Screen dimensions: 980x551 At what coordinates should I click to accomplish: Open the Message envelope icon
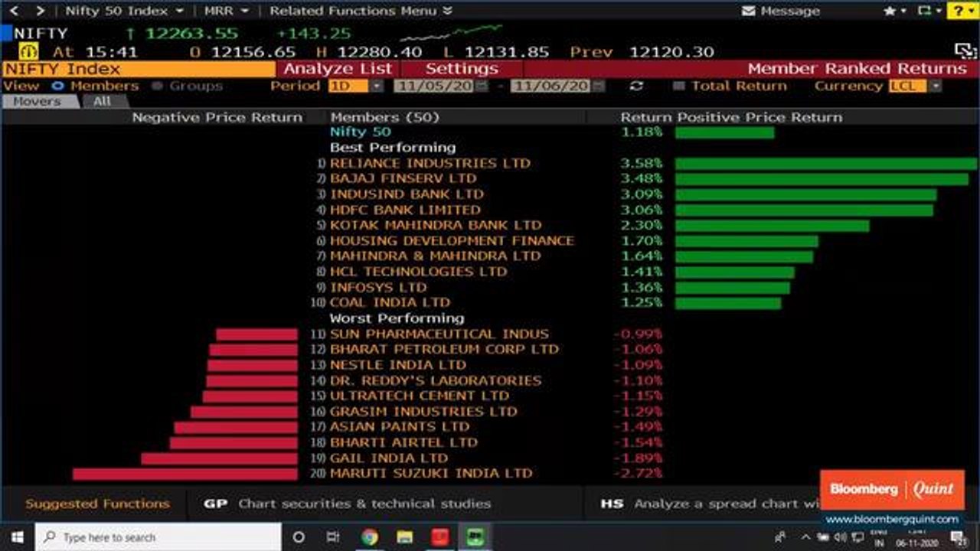click(x=750, y=11)
